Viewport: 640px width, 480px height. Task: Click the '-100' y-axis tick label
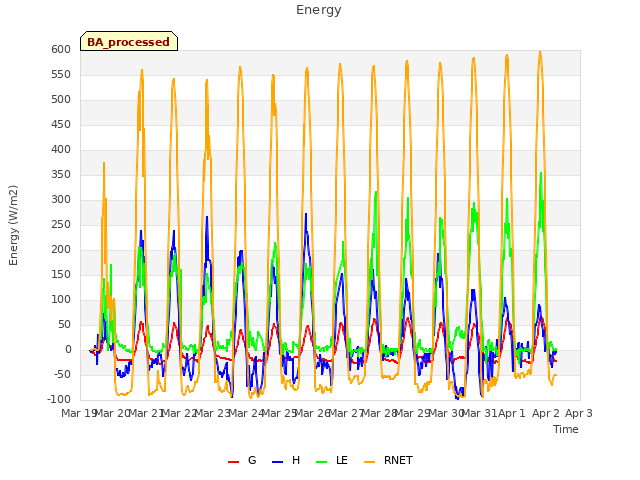pyautogui.click(x=59, y=399)
